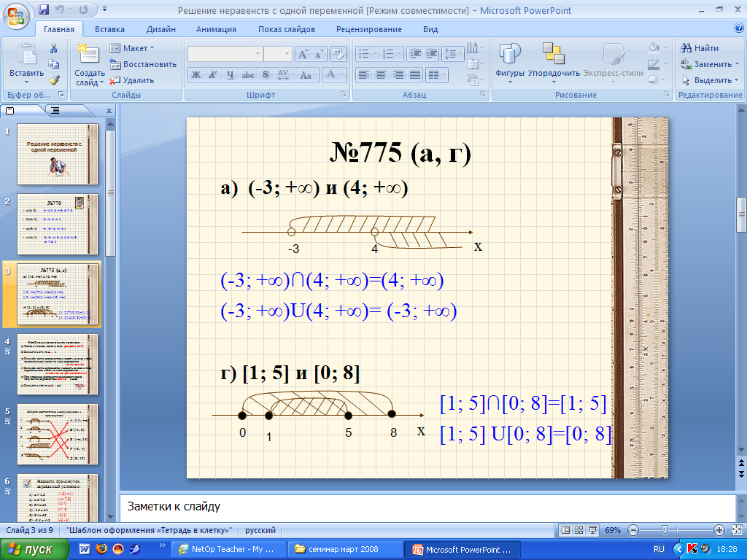
Task: Open the font name combo box
Action: point(225,54)
